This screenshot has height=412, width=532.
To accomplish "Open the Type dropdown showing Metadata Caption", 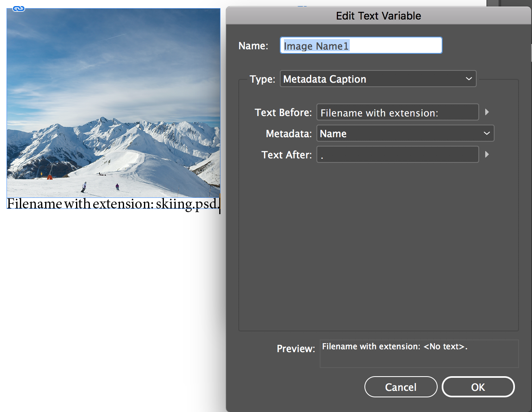I will point(378,79).
